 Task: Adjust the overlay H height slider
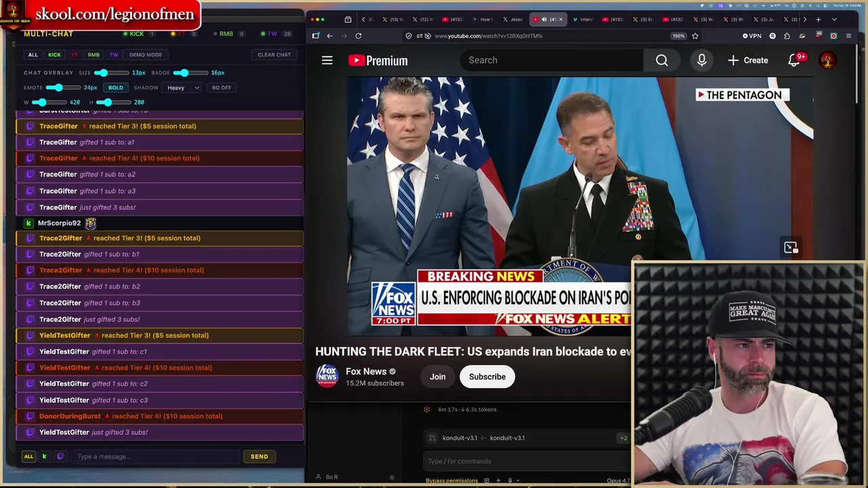[113, 102]
